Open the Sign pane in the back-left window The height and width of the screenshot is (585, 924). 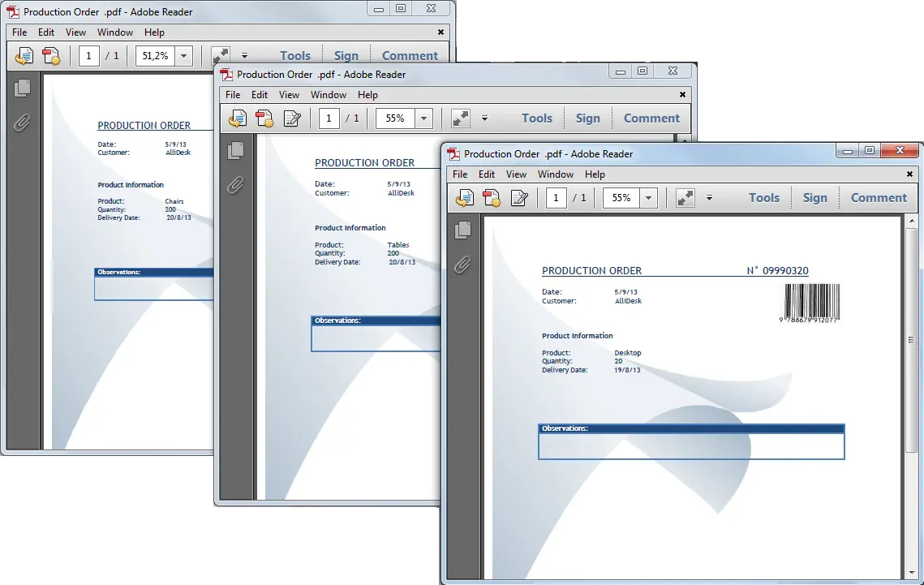[346, 56]
